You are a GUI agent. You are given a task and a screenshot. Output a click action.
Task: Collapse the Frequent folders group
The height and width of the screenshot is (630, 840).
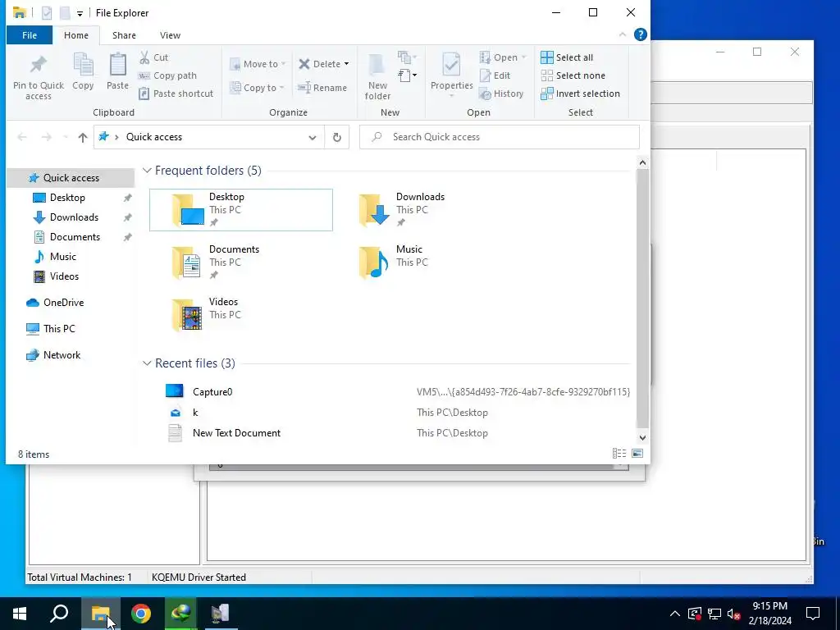(x=147, y=171)
